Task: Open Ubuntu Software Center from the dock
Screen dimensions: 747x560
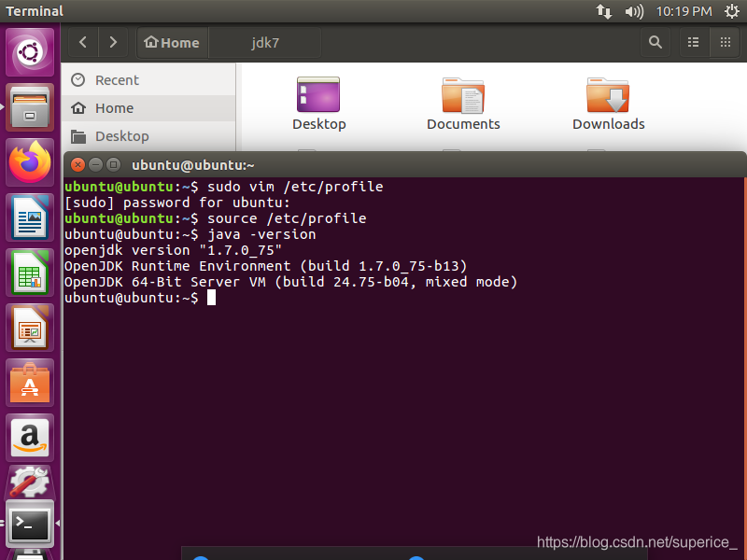Action: click(x=30, y=384)
